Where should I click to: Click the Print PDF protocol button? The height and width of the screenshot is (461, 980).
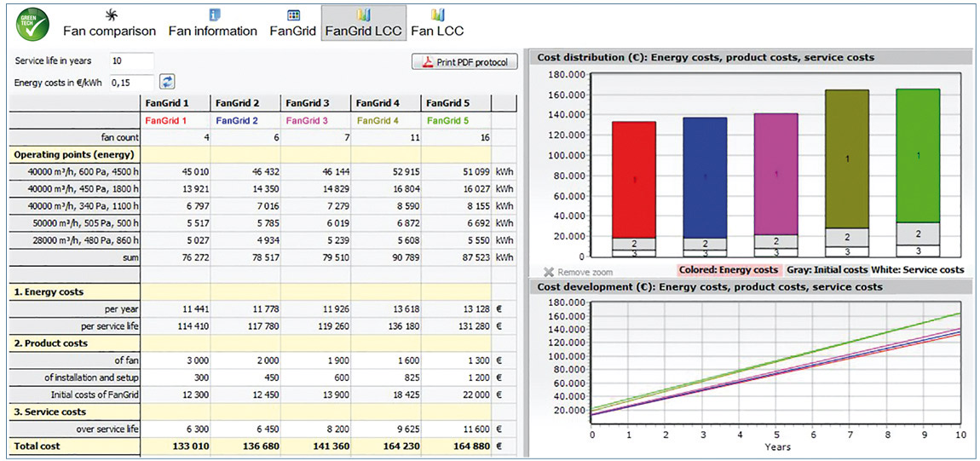(x=464, y=62)
